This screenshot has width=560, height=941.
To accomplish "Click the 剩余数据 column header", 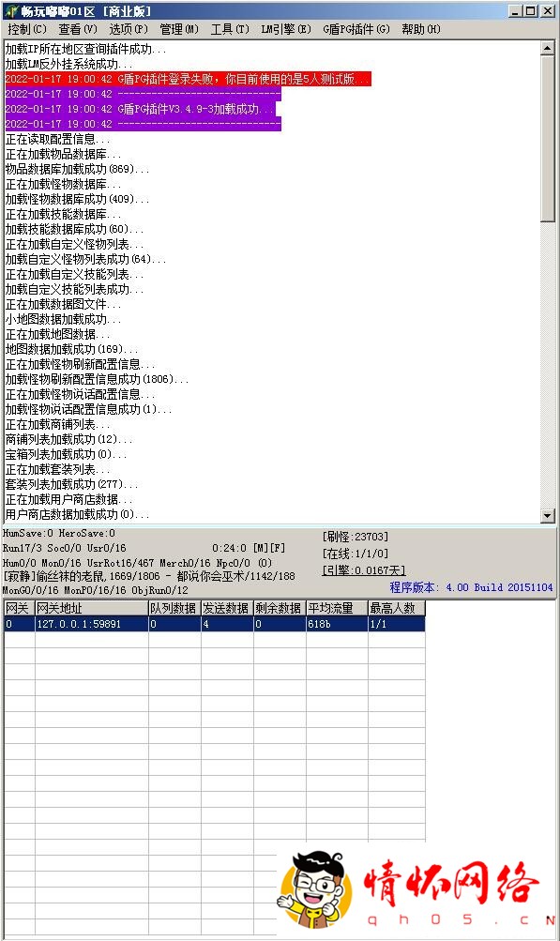I will click(280, 608).
